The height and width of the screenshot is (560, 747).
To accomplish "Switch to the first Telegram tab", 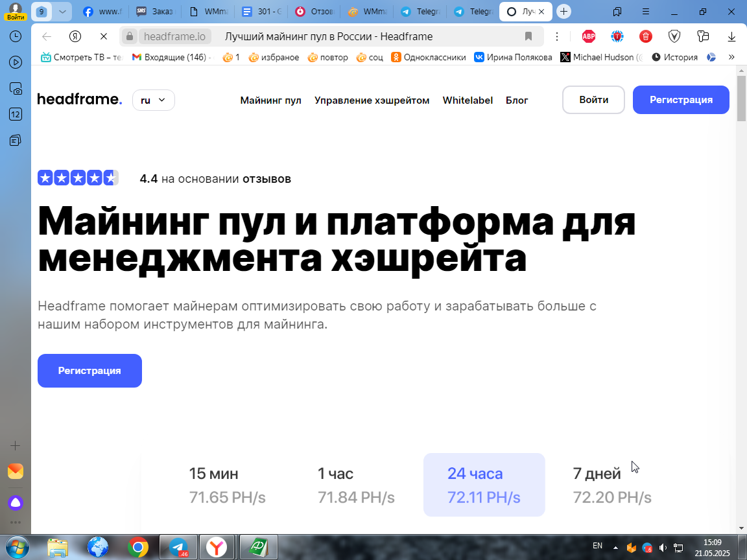I will (x=420, y=12).
